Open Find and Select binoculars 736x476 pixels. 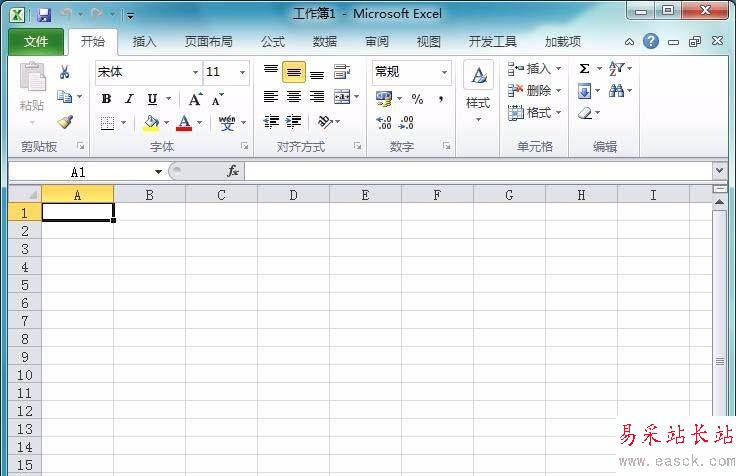616,90
